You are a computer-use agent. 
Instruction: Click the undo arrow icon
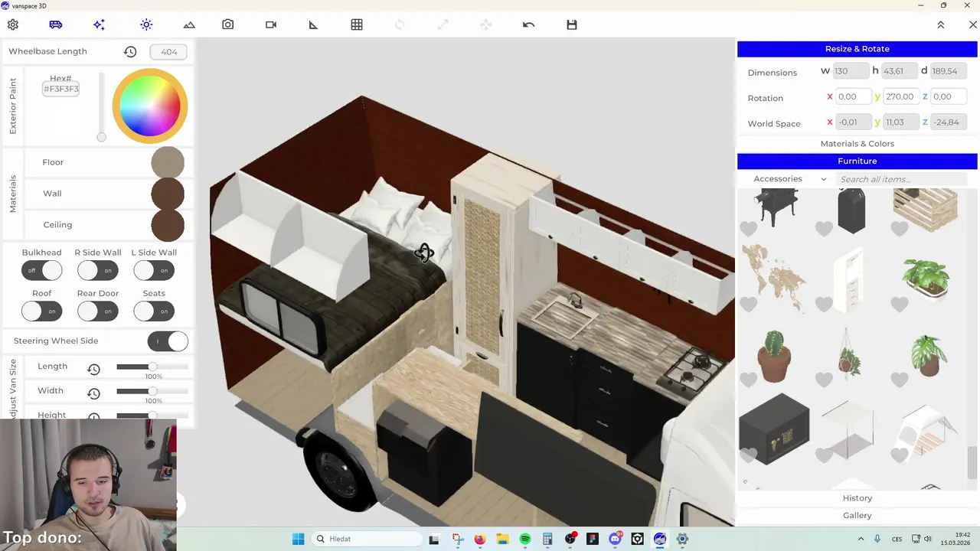click(528, 24)
